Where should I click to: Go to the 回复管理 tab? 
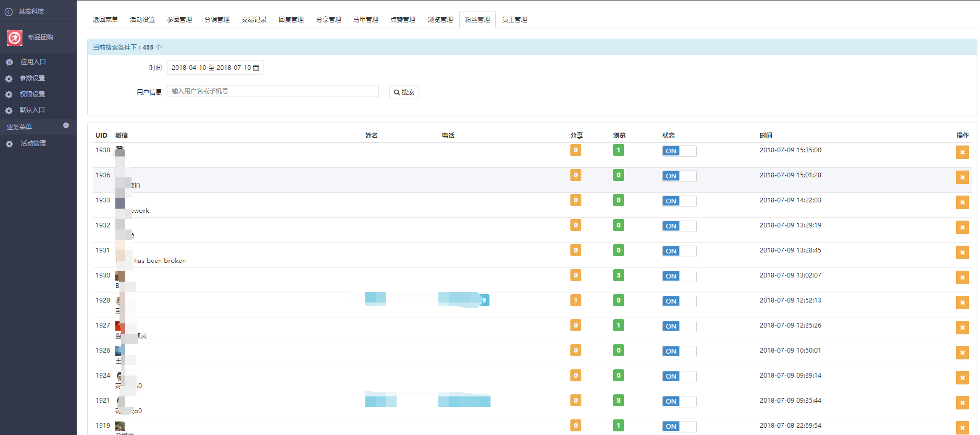click(291, 20)
